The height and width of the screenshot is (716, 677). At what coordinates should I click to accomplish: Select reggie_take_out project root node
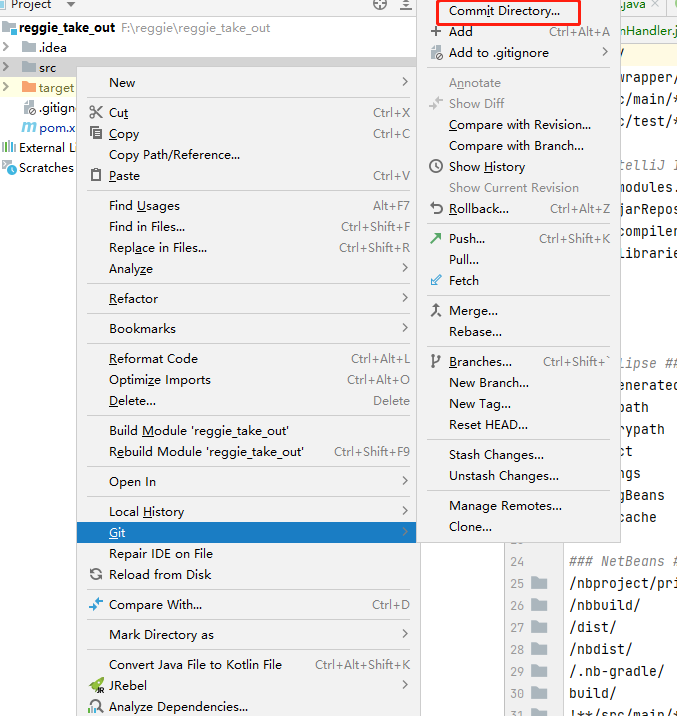67,27
